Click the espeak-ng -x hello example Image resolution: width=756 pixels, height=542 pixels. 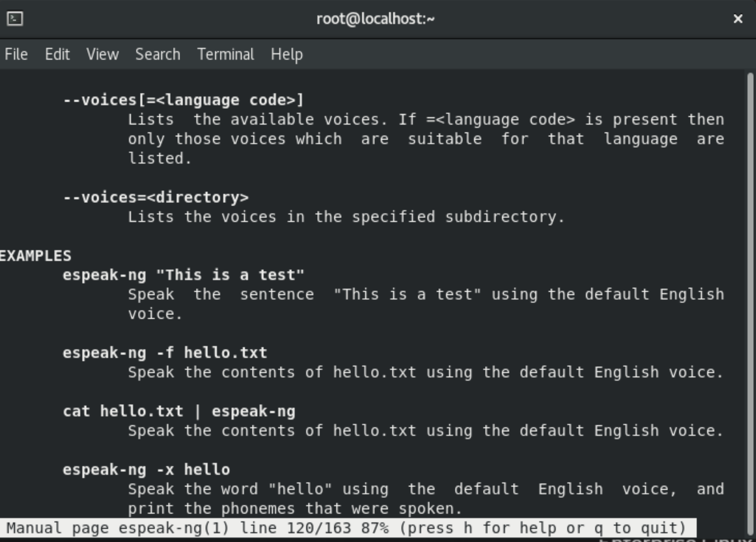coord(146,469)
